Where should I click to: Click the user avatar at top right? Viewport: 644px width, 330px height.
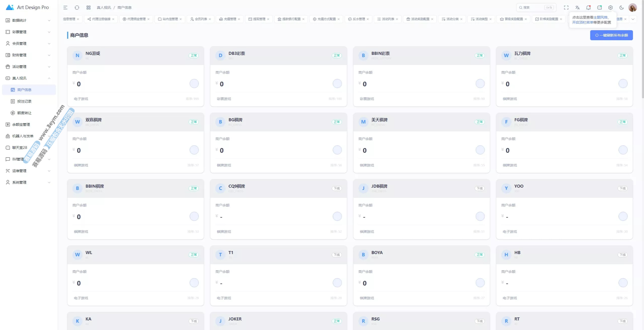pyautogui.click(x=632, y=8)
